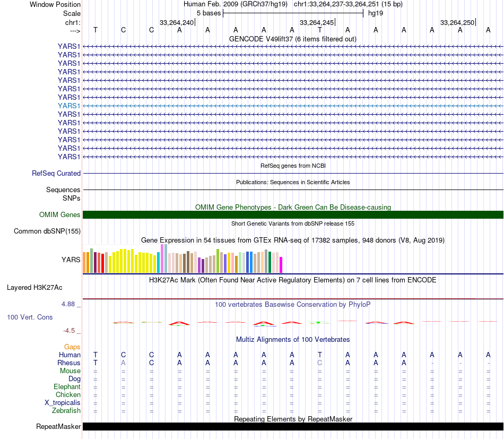
Task: Open OMIM Gene Phenotypes track title
Action: click(293, 207)
